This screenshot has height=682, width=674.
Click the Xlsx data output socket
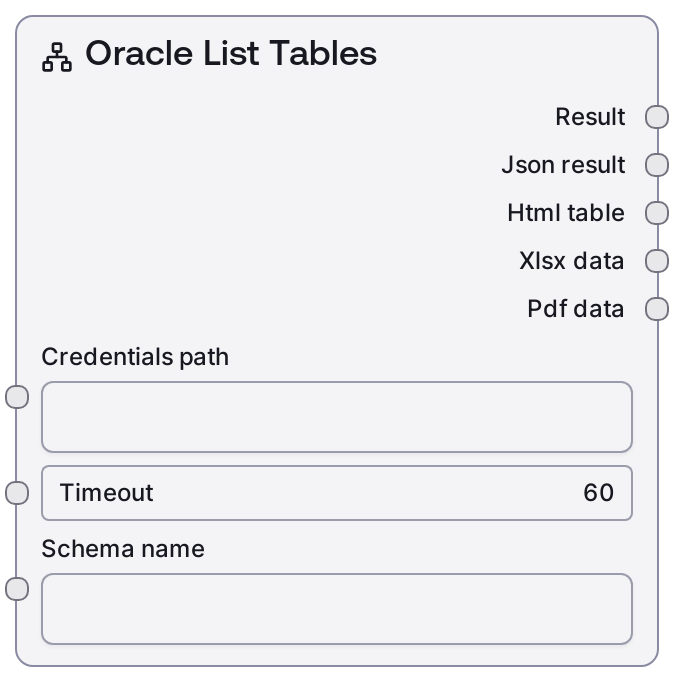[656, 261]
